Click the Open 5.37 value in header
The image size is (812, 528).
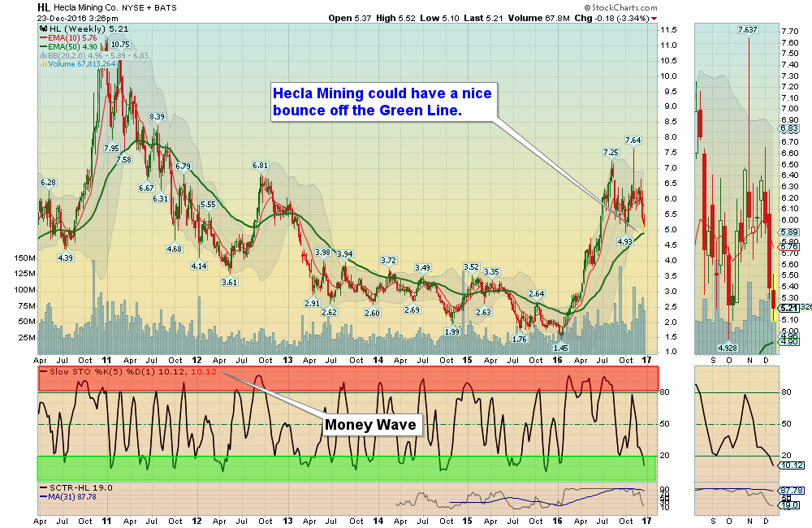tap(349, 18)
